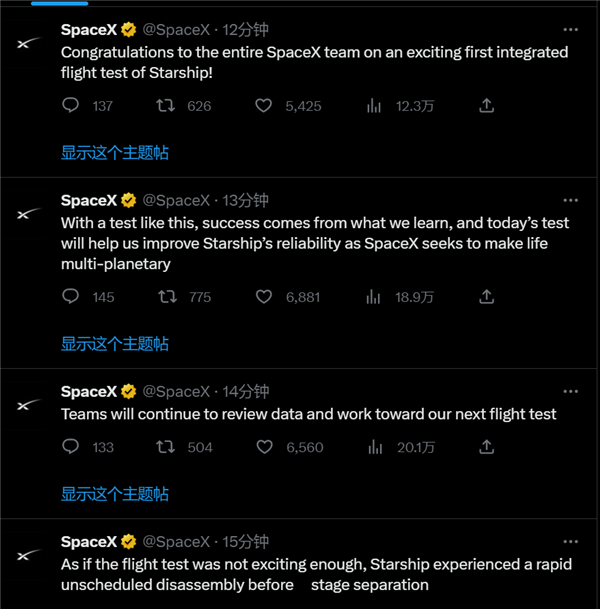Like the tweet with 5,425 likes
The image size is (600, 609).
(264, 105)
